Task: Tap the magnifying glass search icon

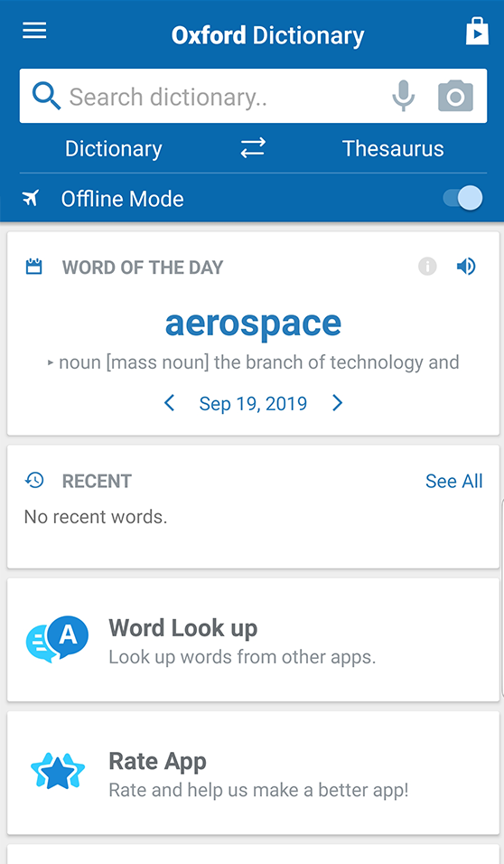Action: (46, 96)
